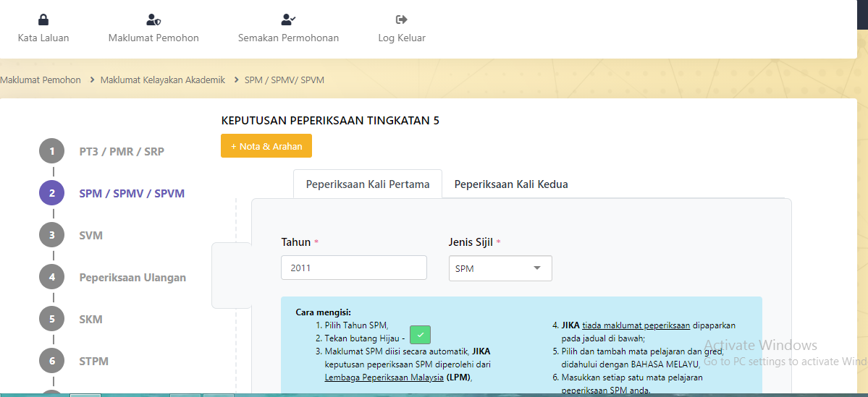Click the Kata Laluan lock icon
This screenshot has width=868, height=397.
pyautogui.click(x=43, y=20)
